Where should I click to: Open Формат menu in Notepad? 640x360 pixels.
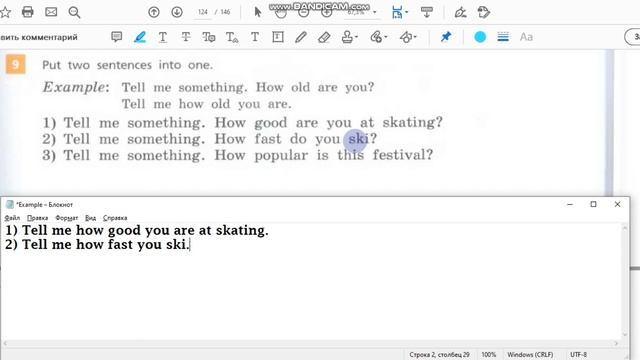67,218
